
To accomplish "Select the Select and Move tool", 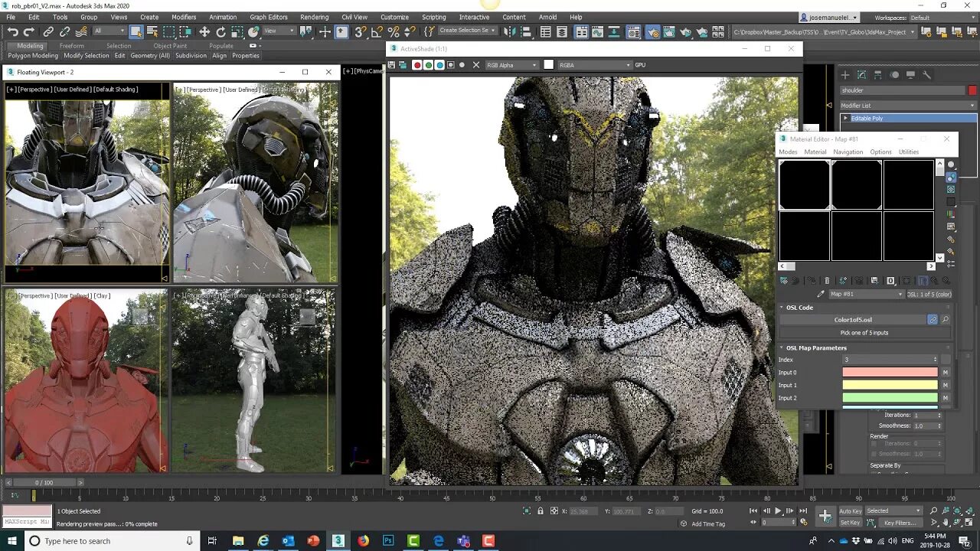I will point(204,31).
